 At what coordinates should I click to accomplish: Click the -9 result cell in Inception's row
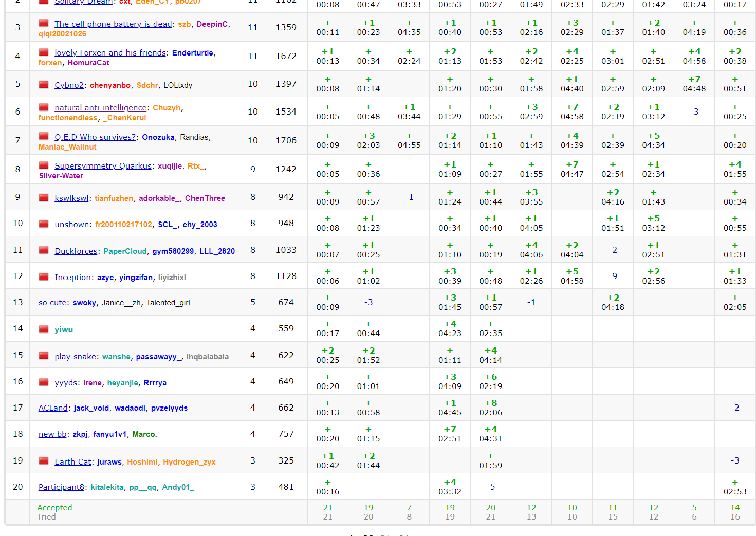click(x=613, y=276)
